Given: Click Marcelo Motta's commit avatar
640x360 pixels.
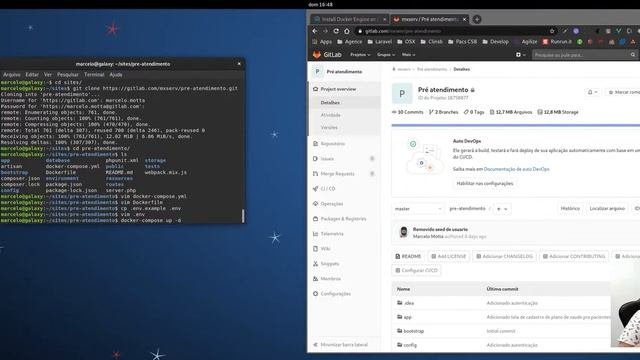Looking at the screenshot, I should [x=403, y=232].
